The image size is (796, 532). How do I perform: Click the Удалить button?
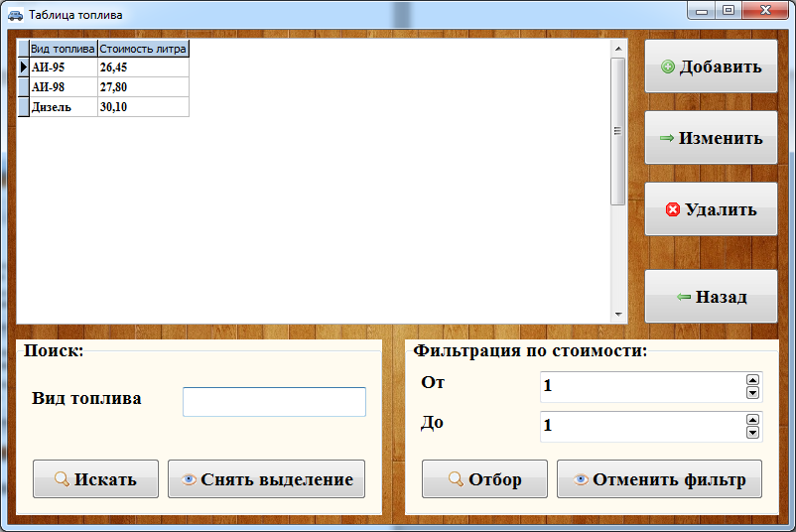[711, 209]
